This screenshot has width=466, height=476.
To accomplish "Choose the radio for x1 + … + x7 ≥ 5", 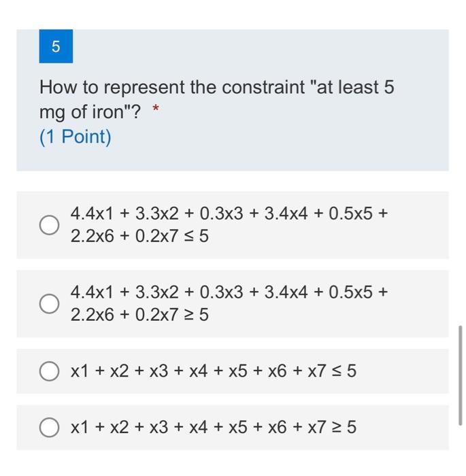I will click(49, 427).
